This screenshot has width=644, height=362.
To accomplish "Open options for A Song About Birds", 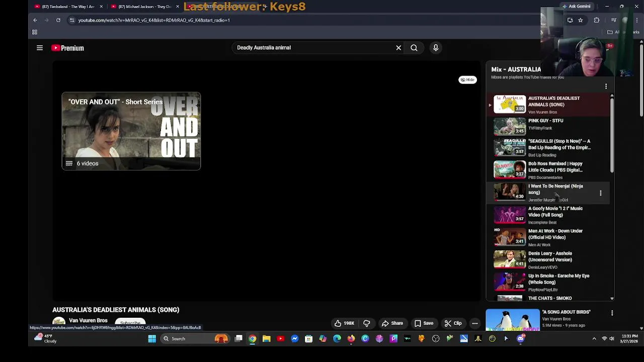I will (612, 313).
